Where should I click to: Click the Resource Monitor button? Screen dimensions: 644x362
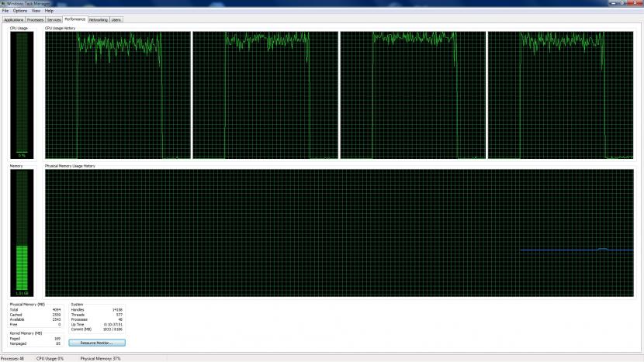(x=97, y=343)
